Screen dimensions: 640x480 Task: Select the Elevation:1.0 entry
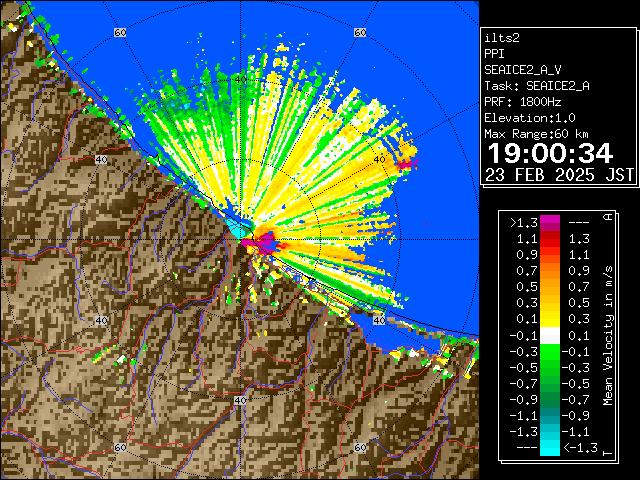click(x=530, y=118)
